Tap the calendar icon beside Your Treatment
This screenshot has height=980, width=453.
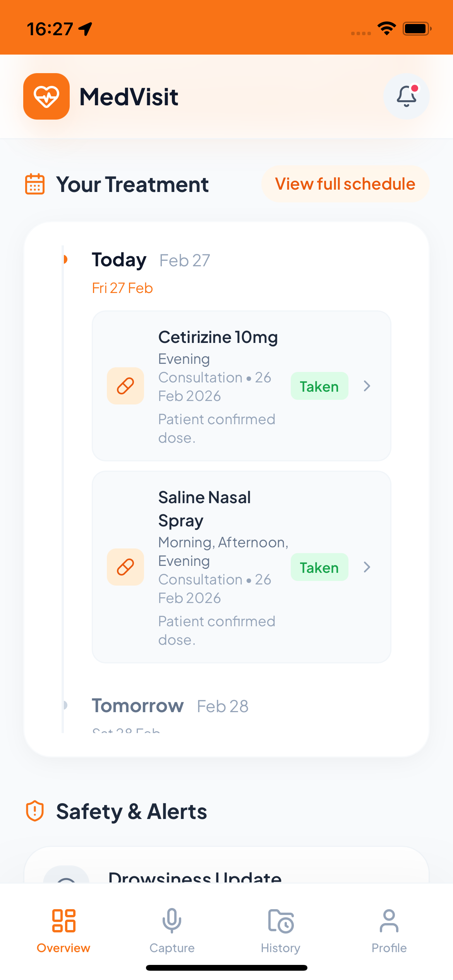[x=35, y=184]
